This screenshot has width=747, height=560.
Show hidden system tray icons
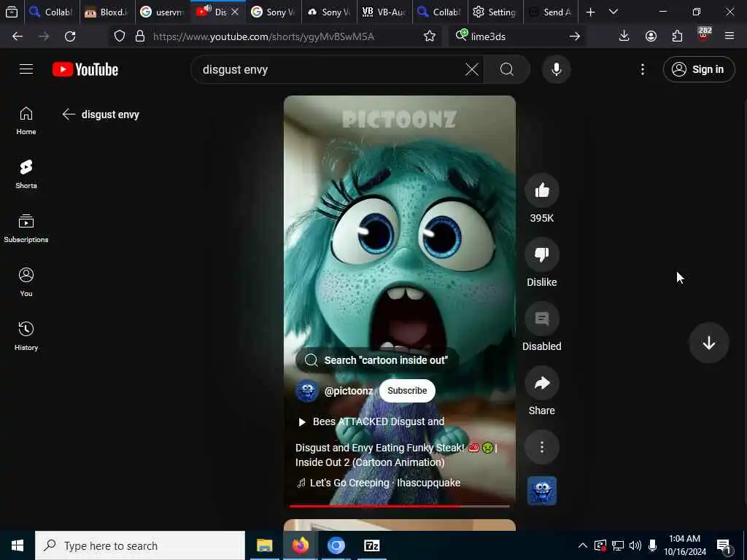[x=583, y=545]
